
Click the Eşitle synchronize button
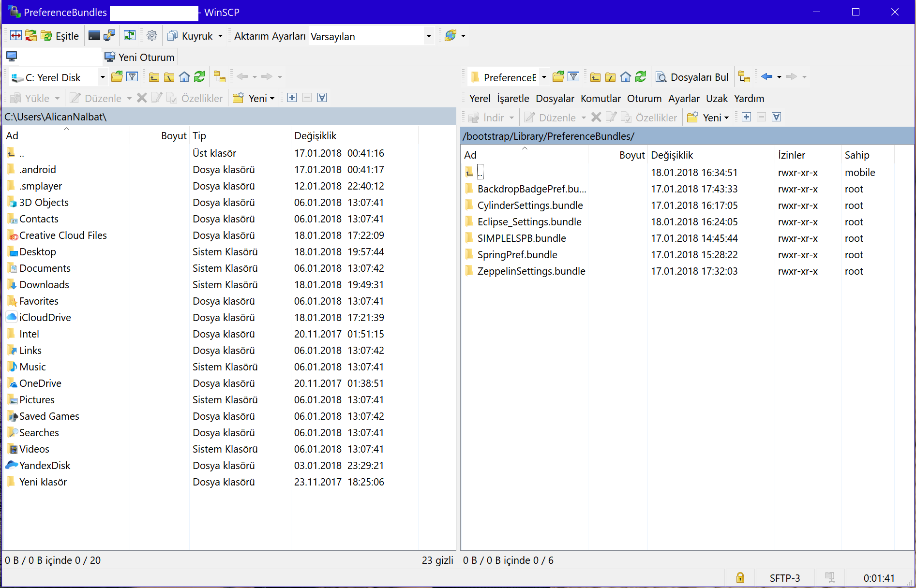[x=60, y=36]
